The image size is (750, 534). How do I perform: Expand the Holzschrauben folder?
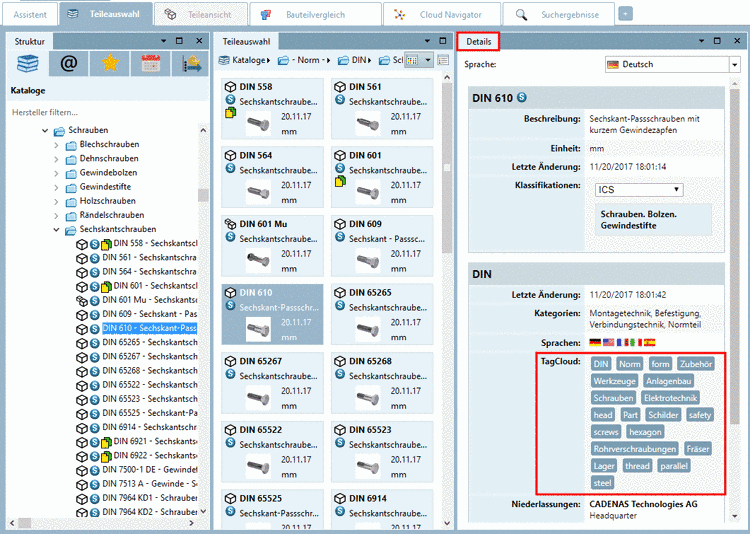56,201
